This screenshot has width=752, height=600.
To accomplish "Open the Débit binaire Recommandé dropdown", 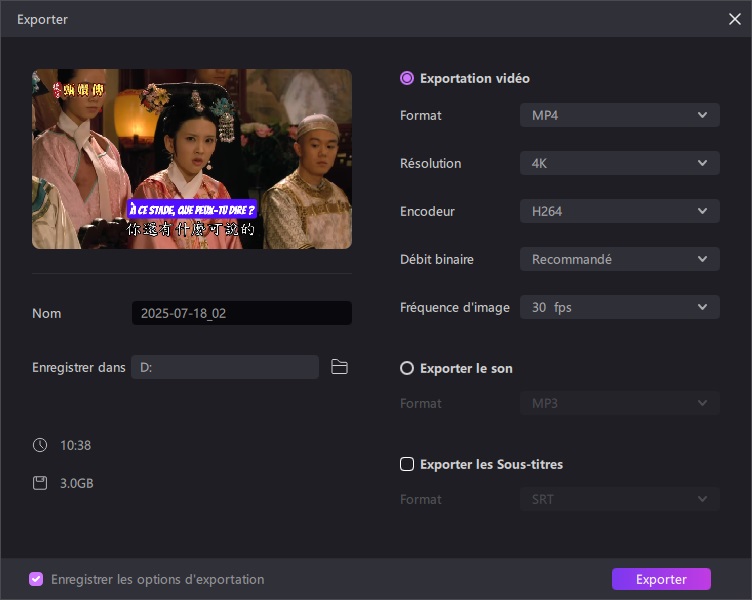I will tap(619, 259).
